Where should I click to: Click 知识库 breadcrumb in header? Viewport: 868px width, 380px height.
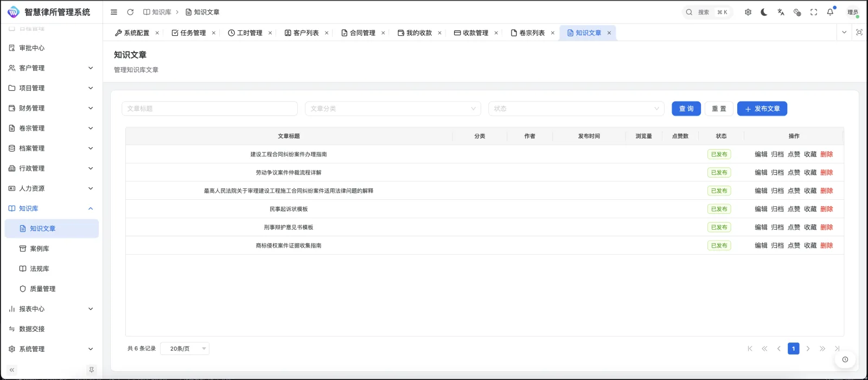157,12
